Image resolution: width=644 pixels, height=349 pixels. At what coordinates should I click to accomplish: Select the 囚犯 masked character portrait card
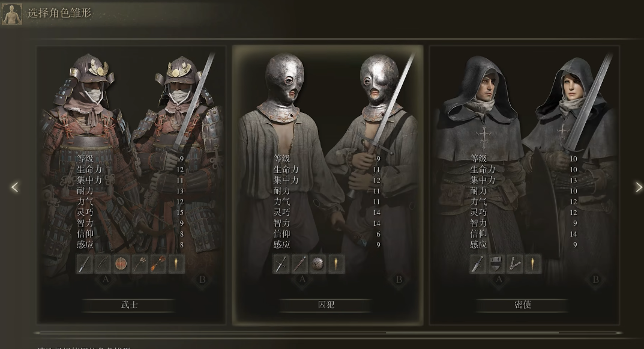click(x=328, y=185)
